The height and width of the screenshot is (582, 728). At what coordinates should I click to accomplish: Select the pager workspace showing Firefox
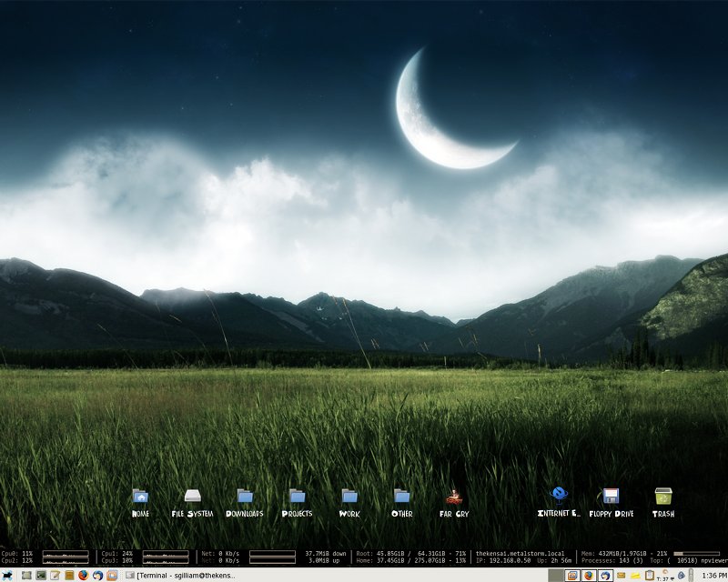[x=589, y=576]
